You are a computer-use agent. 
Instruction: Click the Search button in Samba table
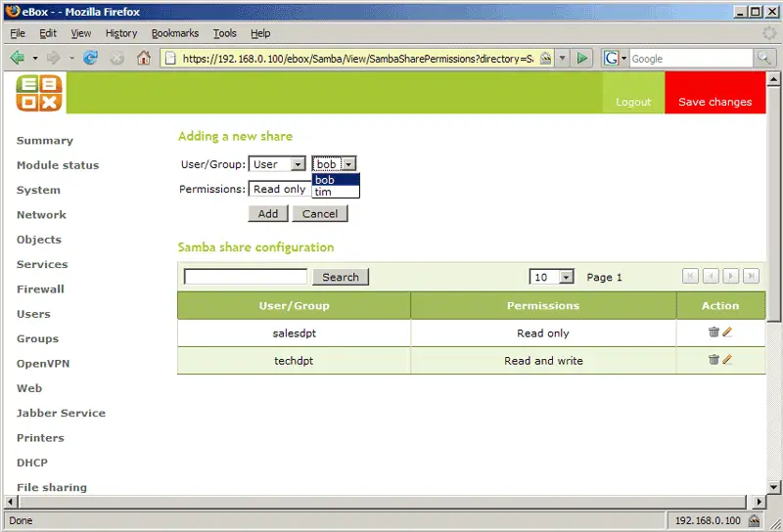341,277
